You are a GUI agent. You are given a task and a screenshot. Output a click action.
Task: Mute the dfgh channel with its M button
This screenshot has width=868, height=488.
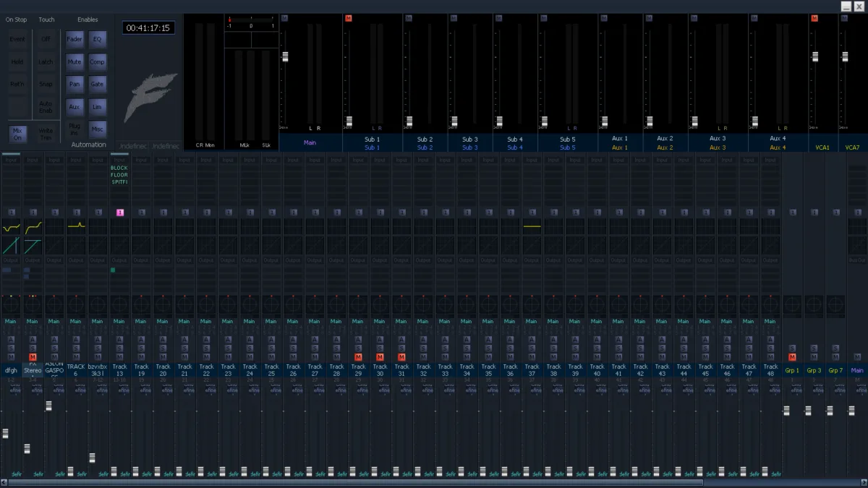pos(11,357)
